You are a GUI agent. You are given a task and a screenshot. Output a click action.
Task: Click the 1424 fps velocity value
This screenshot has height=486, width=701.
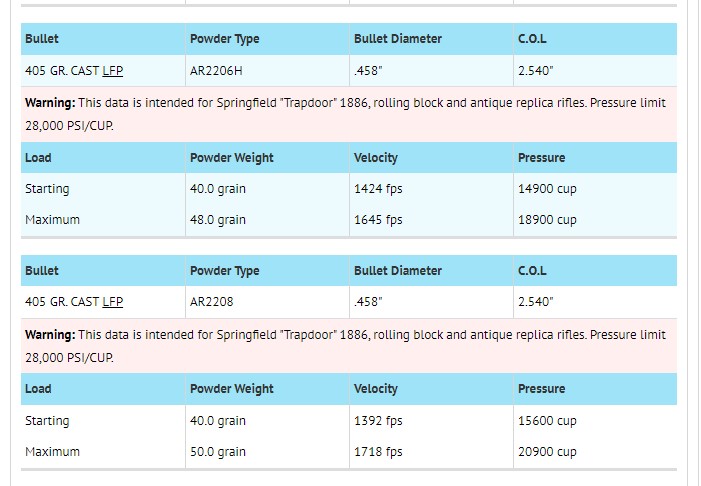pyautogui.click(x=378, y=189)
